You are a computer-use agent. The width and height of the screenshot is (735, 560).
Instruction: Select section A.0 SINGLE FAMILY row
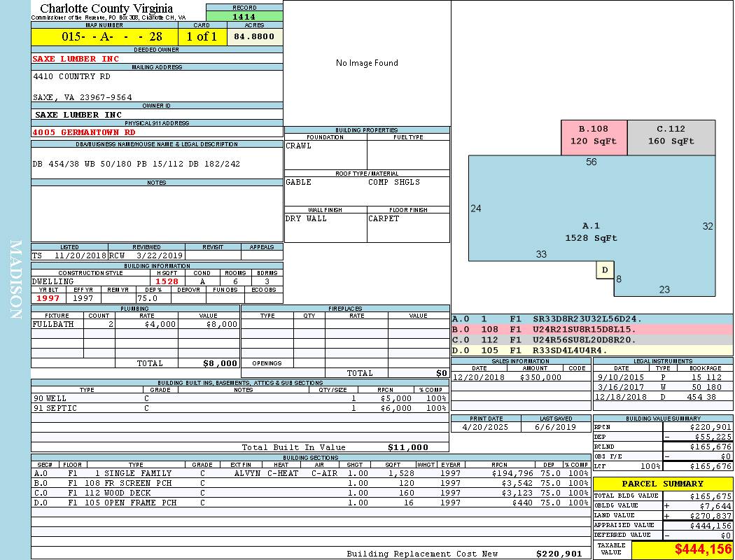tap(311, 474)
